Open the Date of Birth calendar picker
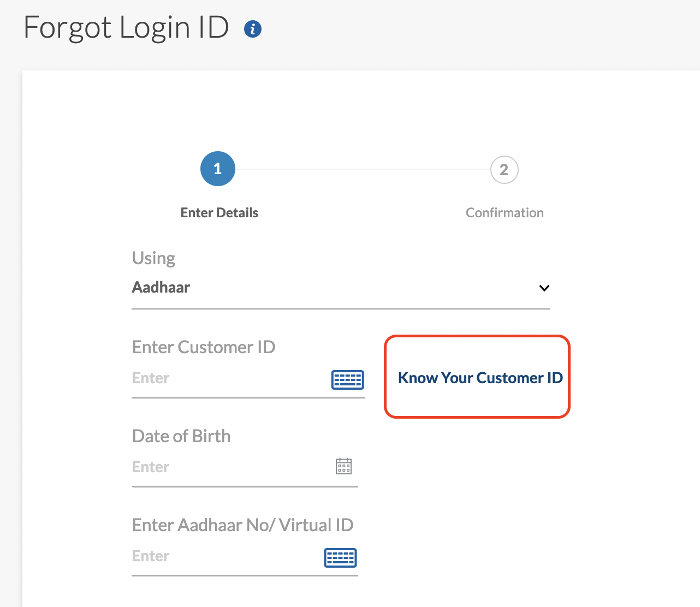Viewport: 700px width, 607px height. coord(343,466)
